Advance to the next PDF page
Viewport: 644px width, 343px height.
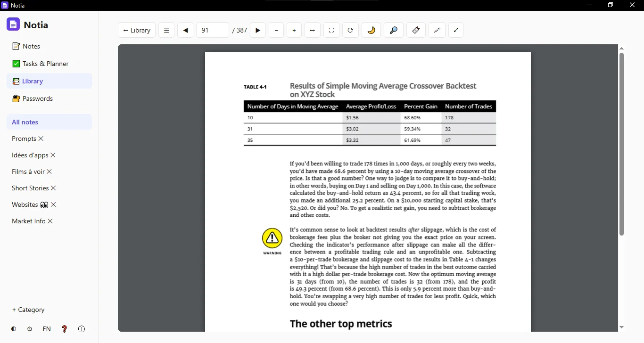258,30
